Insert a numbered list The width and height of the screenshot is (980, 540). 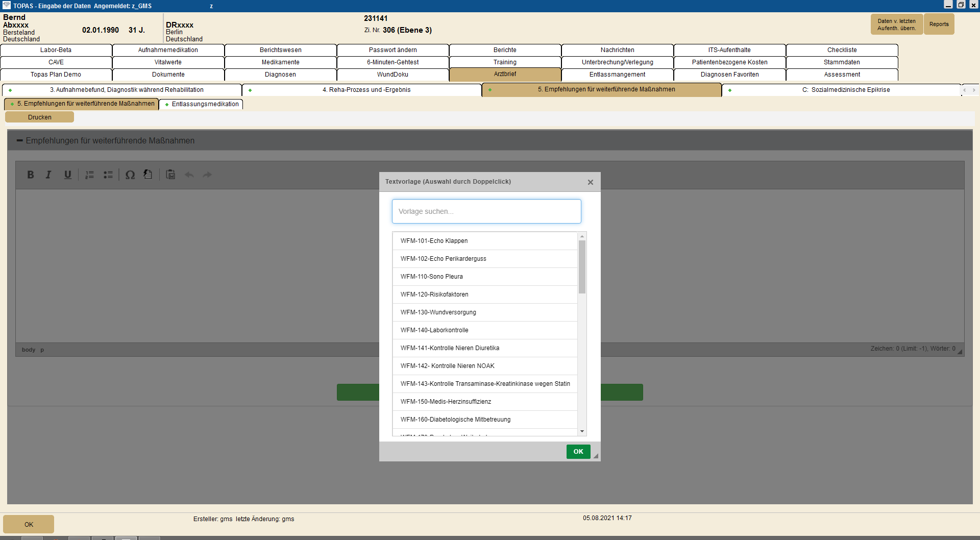tap(89, 175)
